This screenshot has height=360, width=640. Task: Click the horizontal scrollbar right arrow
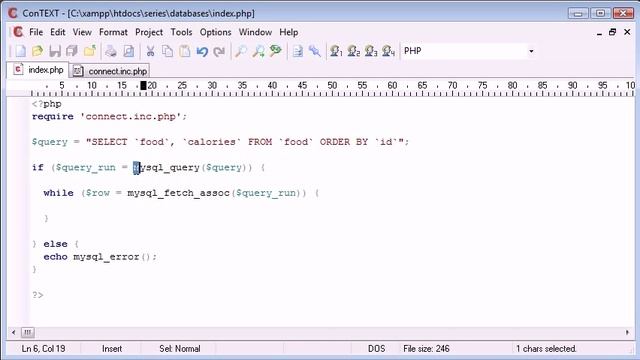click(627, 333)
